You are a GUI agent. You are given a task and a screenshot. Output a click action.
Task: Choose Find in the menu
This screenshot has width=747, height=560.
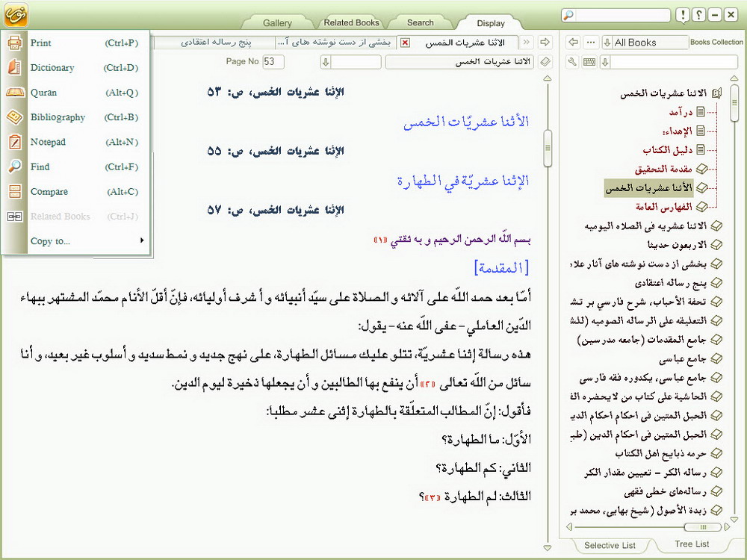click(x=75, y=167)
